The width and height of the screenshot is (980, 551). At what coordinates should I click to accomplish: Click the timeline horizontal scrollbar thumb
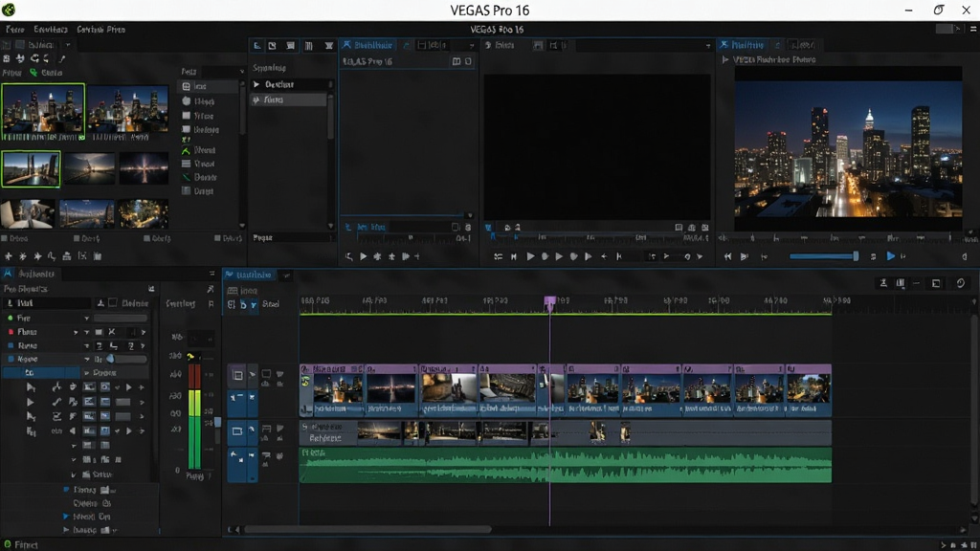point(367,529)
